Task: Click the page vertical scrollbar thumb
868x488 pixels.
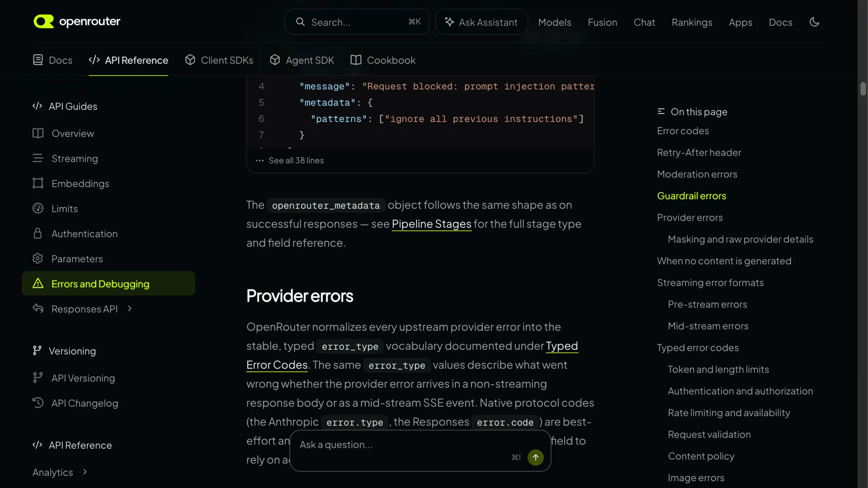Action: [x=863, y=89]
